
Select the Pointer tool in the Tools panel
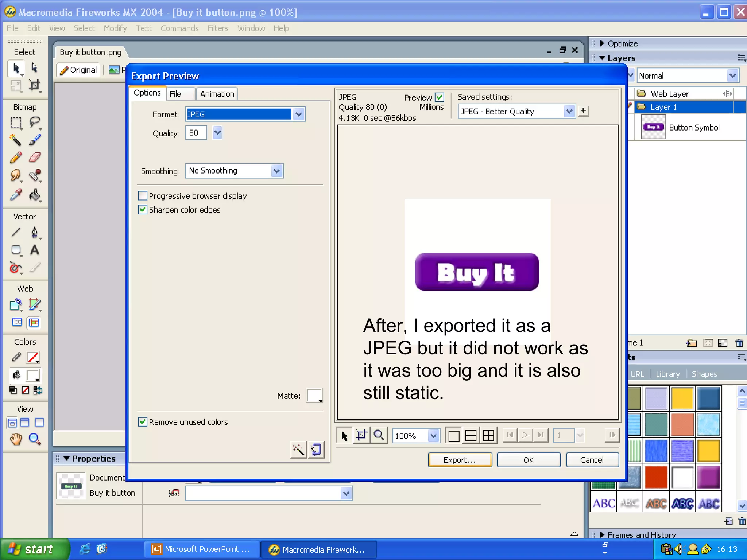click(x=16, y=68)
